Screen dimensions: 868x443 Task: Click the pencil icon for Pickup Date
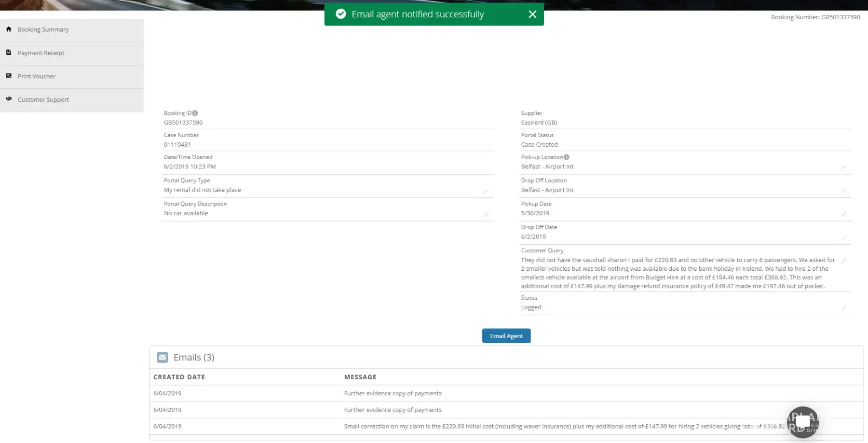[x=843, y=214]
